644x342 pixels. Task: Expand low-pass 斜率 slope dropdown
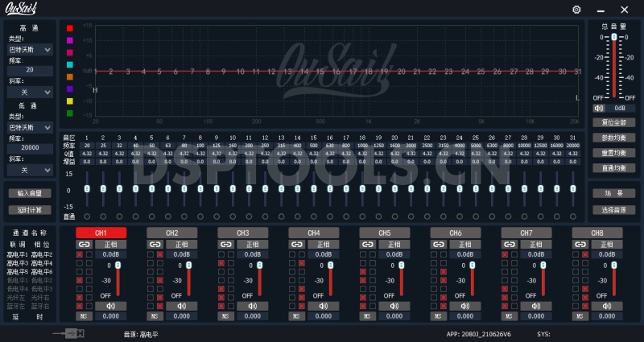[x=30, y=170]
